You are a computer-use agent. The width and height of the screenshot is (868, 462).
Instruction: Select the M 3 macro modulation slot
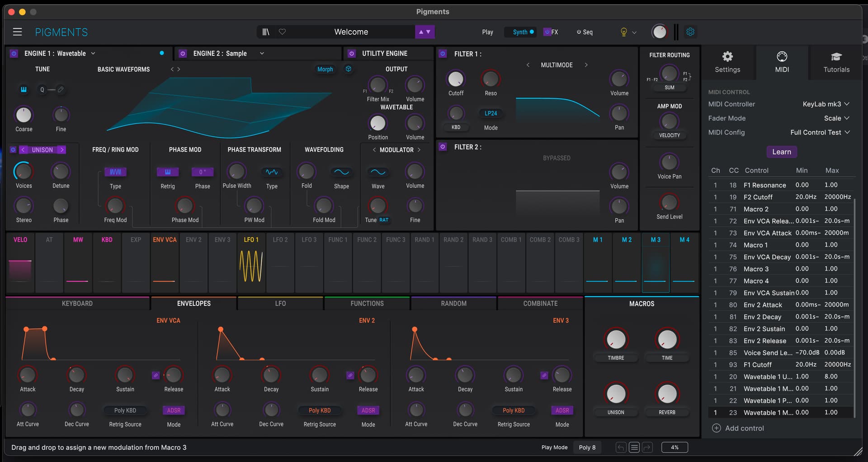656,262
